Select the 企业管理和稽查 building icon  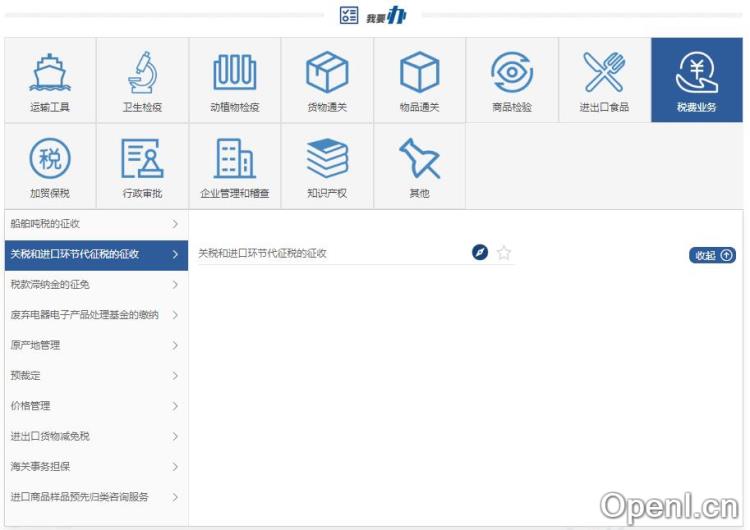tap(234, 158)
